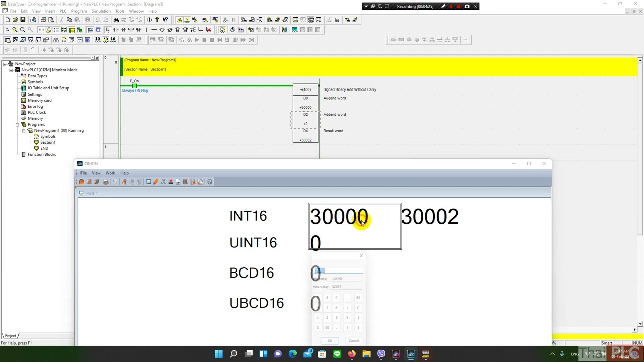Image resolution: width=644 pixels, height=362 pixels.
Task: Click the orange pen icon in CIMON toolbar
Action: click(156, 182)
